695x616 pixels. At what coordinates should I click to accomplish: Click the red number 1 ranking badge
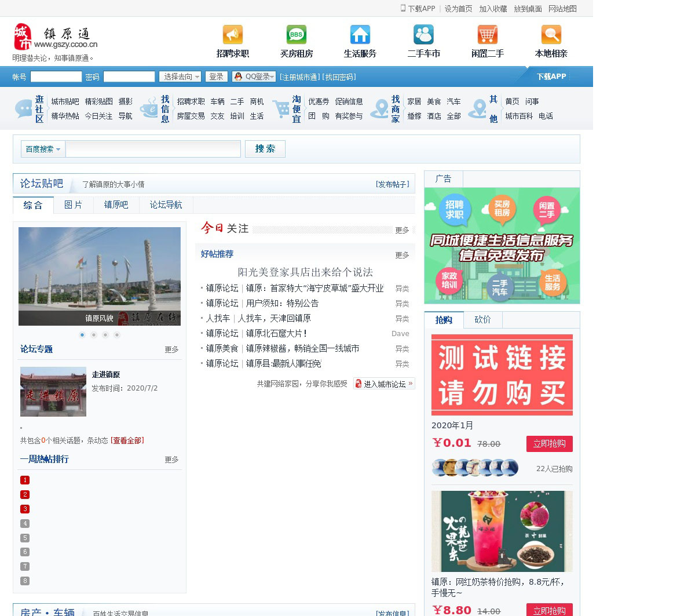25,480
